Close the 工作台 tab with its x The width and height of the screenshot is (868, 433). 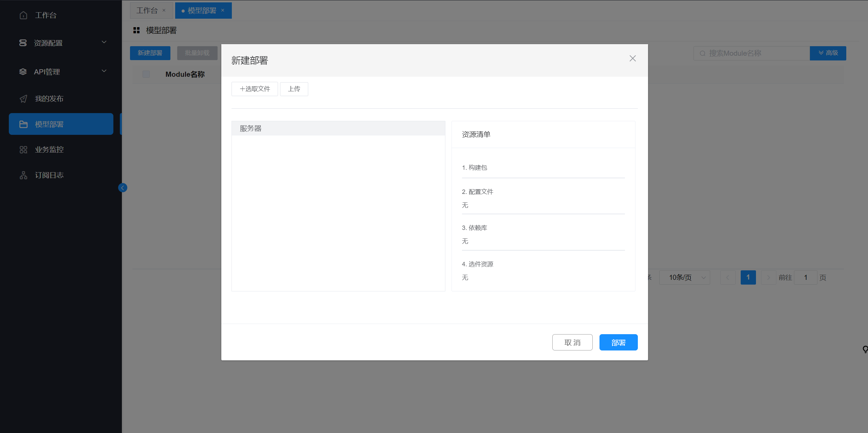[x=164, y=11]
